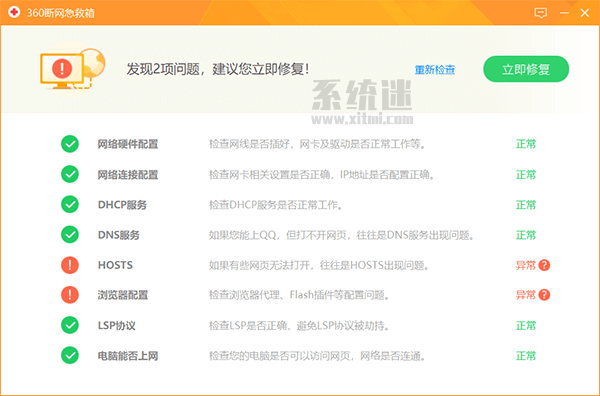Select the 网络硬件配置 item label
Screen dimensions: 600x396
pyautogui.click(x=128, y=144)
